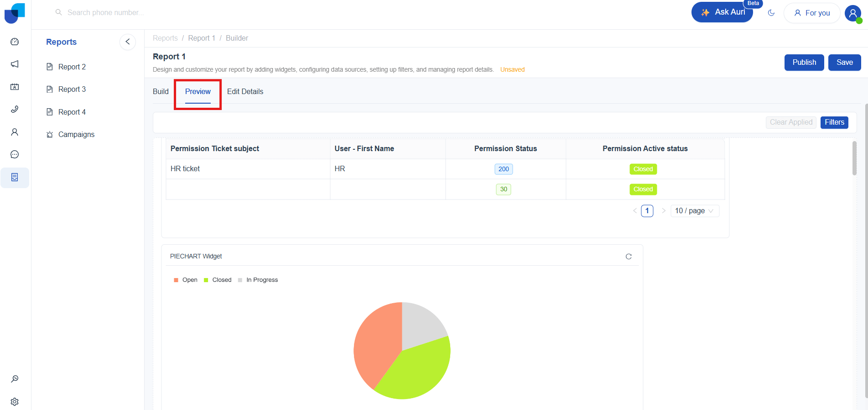Open the dashboard gauge icon in sidebar
Viewport: 868px width, 410px height.
[15, 42]
